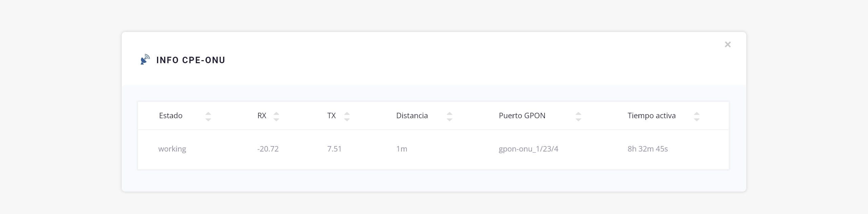Click the sort arrows next to Distancia
Image resolution: width=868 pixels, height=214 pixels.
click(x=450, y=116)
